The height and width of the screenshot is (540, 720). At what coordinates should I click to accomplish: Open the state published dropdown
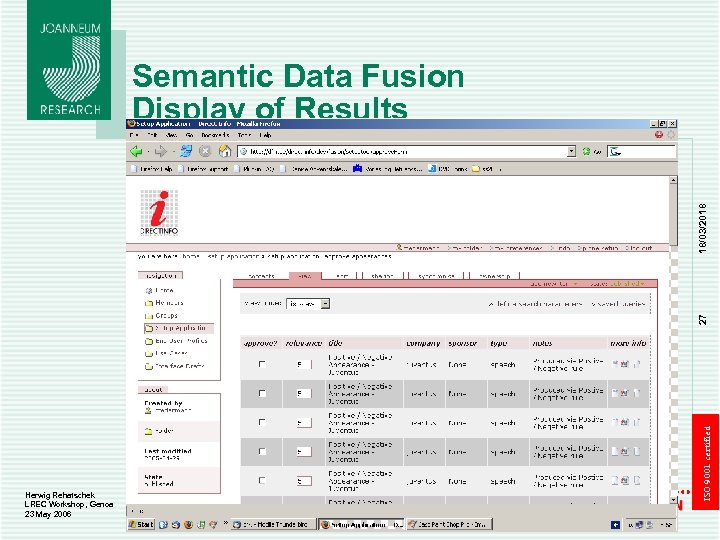(x=617, y=284)
